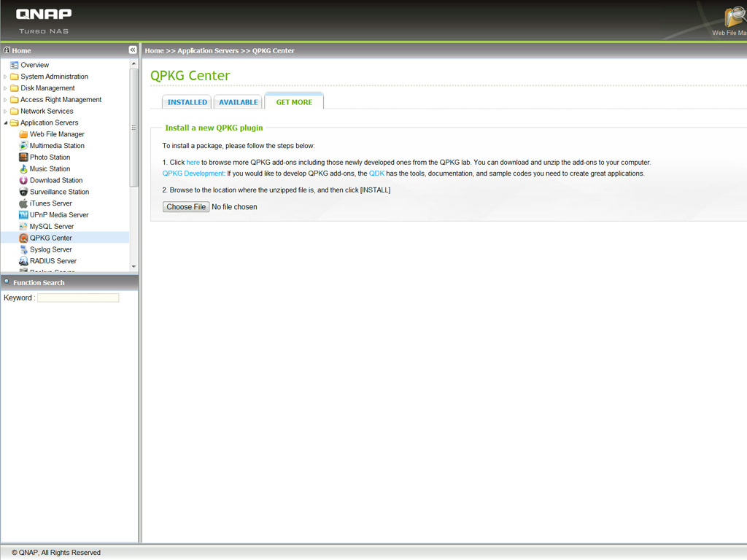Click the QNAP Turbo NAS logo
This screenshot has height=560, width=747.
[x=44, y=21]
